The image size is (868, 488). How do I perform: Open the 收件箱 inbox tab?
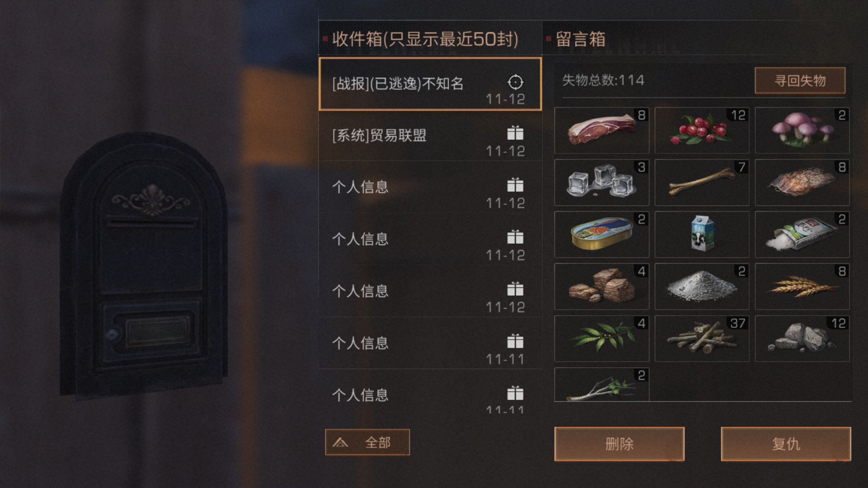coord(425,39)
